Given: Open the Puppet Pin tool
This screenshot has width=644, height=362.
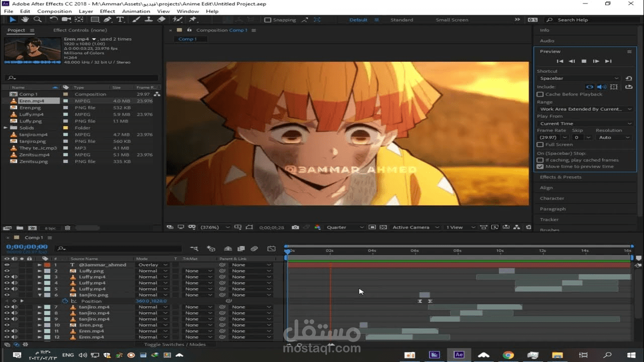Looking at the screenshot, I should point(192,20).
